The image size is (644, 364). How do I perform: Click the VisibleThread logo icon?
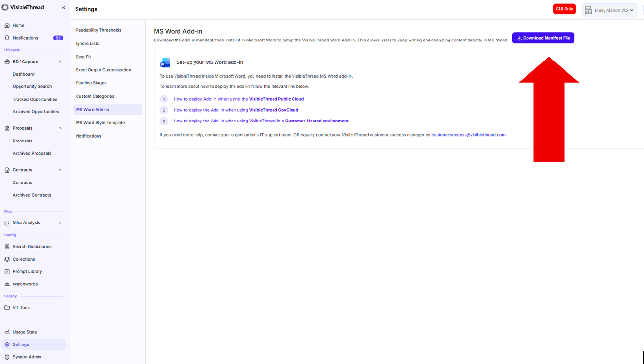5,7
